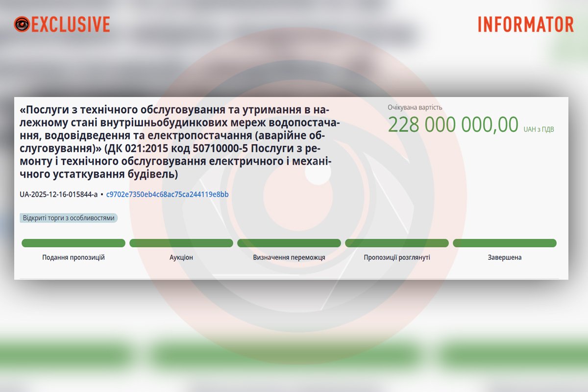This screenshot has width=588, height=392.
Task: Select the Завершена stage label
Action: tap(505, 257)
